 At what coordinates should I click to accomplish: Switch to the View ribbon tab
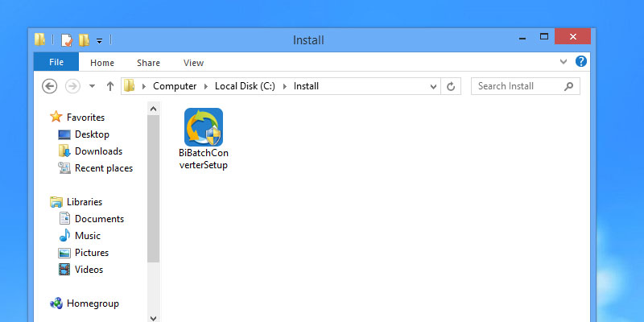[x=193, y=62]
